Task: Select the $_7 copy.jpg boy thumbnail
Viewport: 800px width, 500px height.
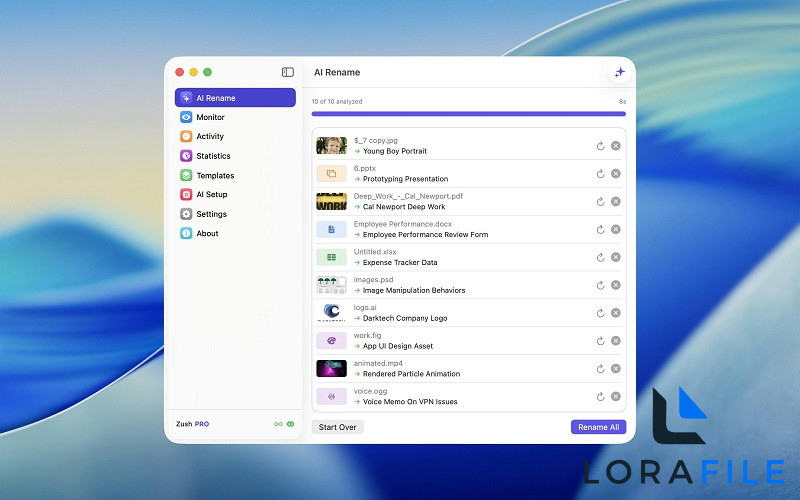Action: coord(332,145)
